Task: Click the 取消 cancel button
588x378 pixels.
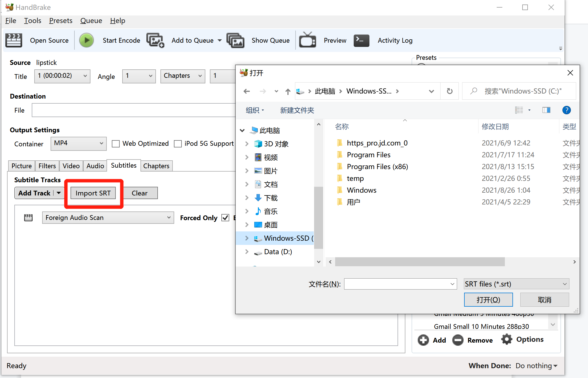Action: 544,300
